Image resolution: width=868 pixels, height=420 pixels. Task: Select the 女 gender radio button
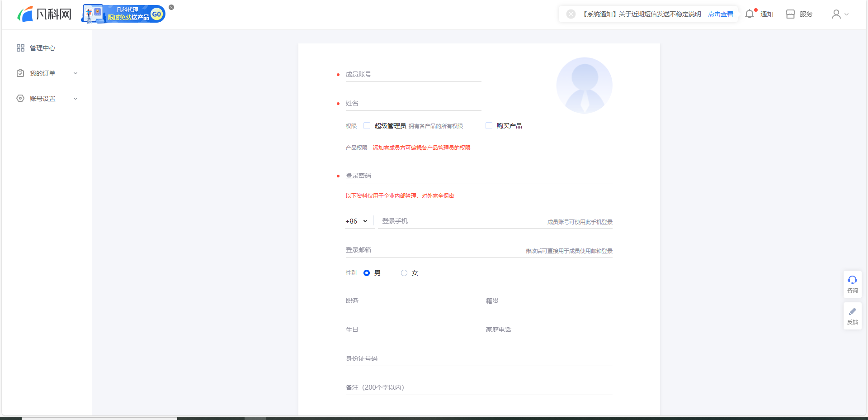(x=404, y=273)
